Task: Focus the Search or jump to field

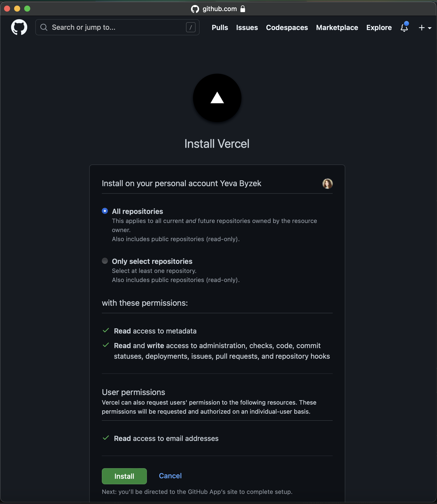Action: point(117,27)
